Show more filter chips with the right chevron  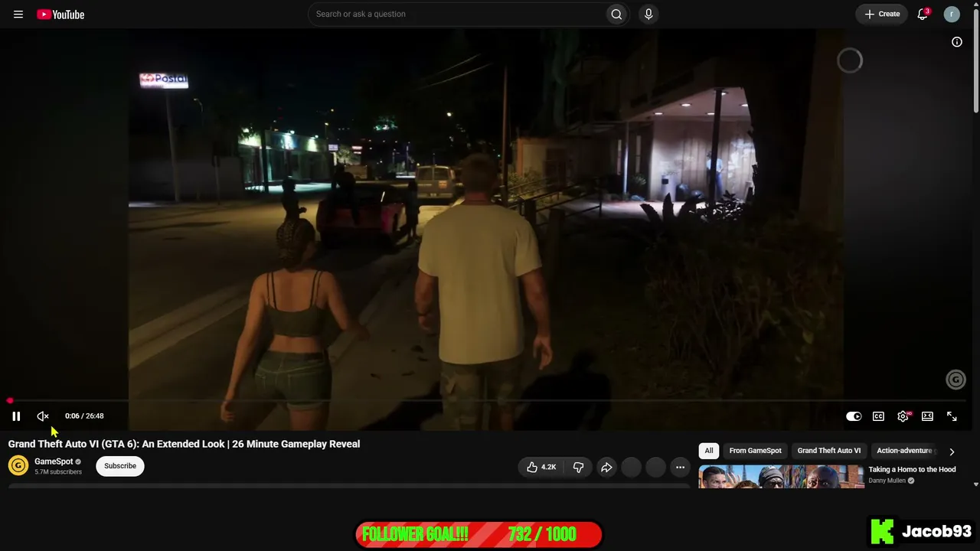(x=952, y=452)
